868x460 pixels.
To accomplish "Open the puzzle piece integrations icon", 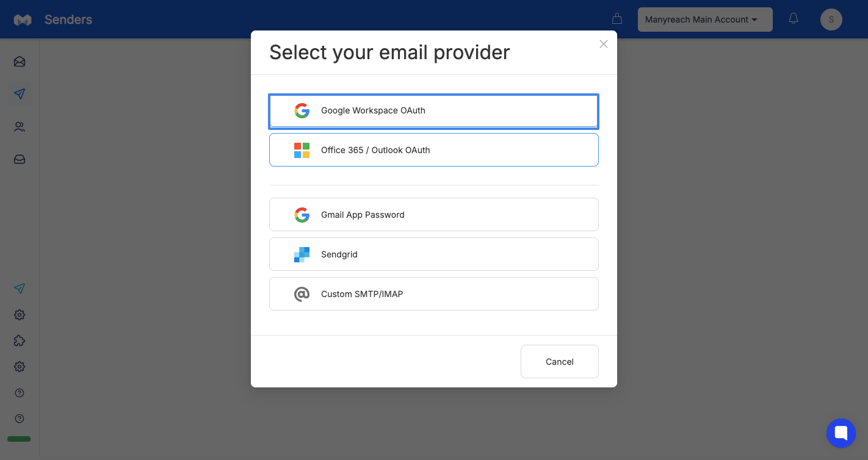I will pos(20,340).
